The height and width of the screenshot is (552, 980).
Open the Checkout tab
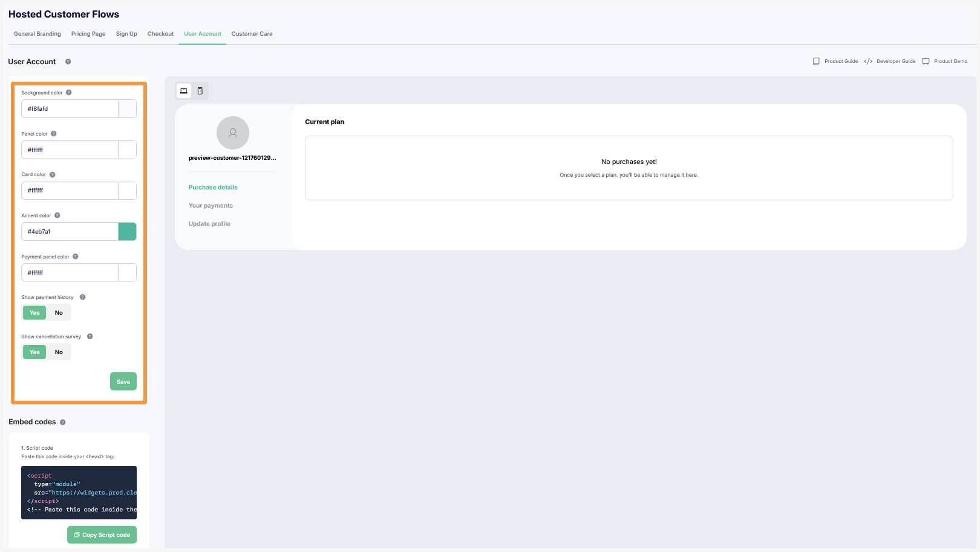(160, 34)
